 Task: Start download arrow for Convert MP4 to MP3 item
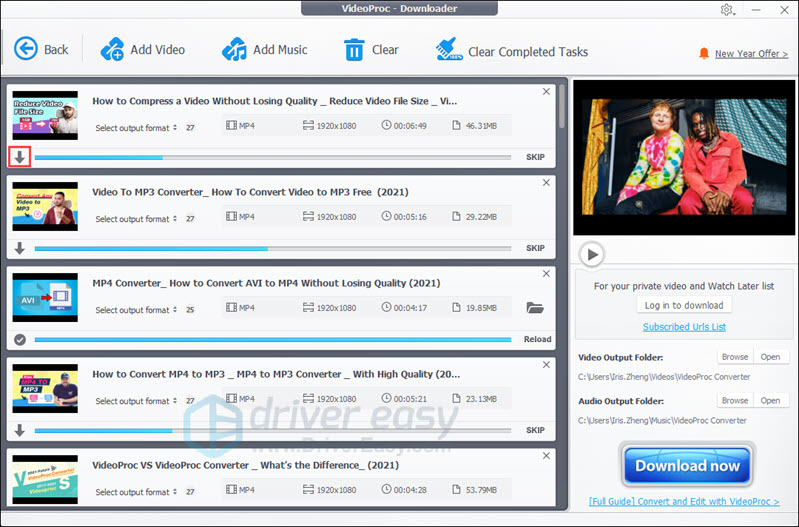click(19, 430)
